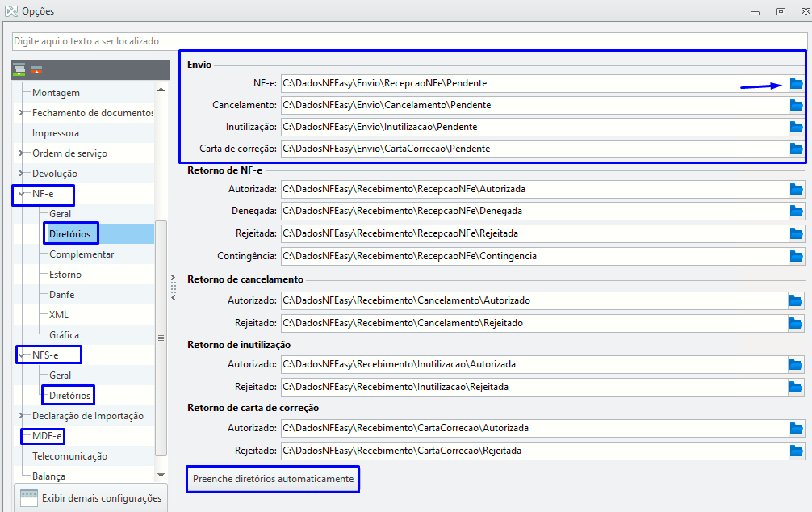
Task: Browse folder for cancelamento Autorizado path
Action: tap(795, 300)
